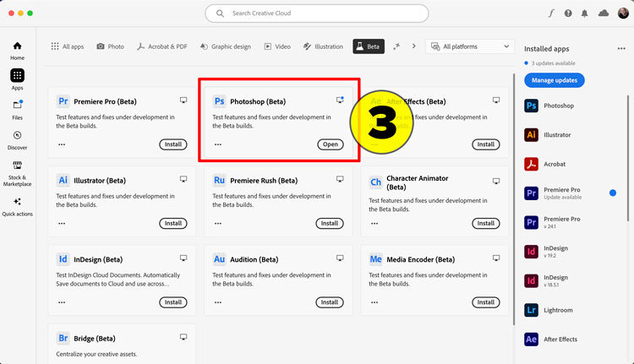
Task: Open the All platforms dropdown
Action: 470,46
